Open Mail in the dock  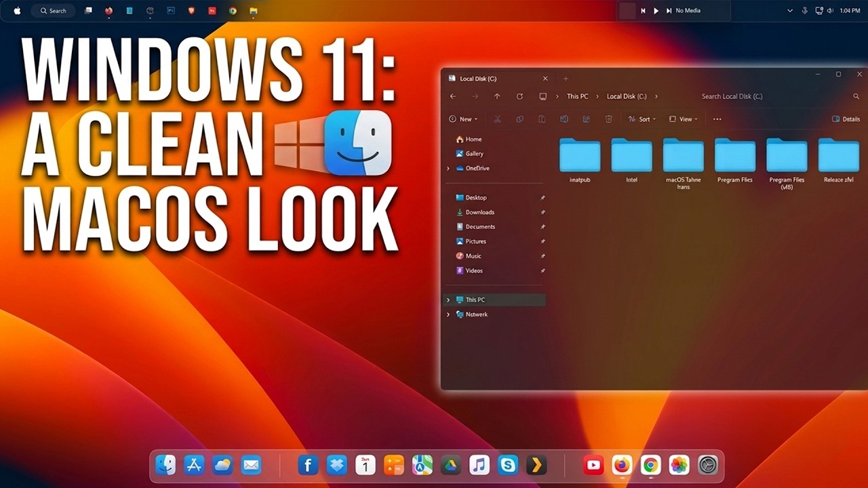tap(251, 465)
